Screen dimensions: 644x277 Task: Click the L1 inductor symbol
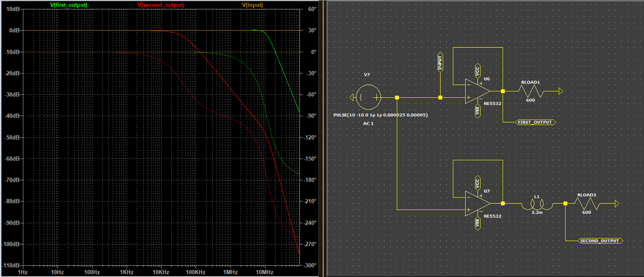[x=537, y=204]
